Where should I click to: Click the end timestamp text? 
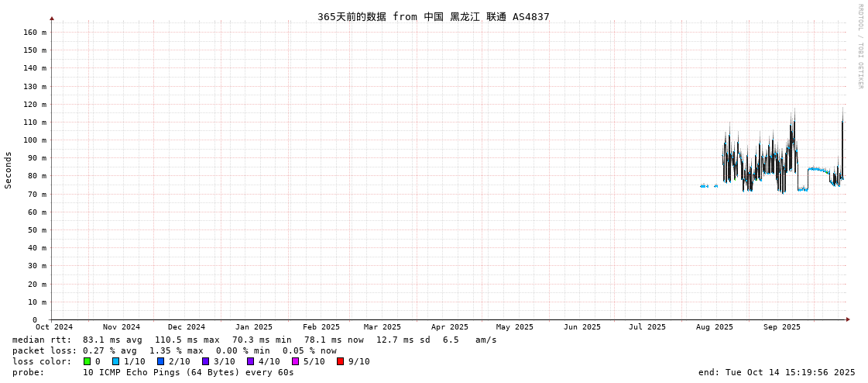tap(777, 372)
